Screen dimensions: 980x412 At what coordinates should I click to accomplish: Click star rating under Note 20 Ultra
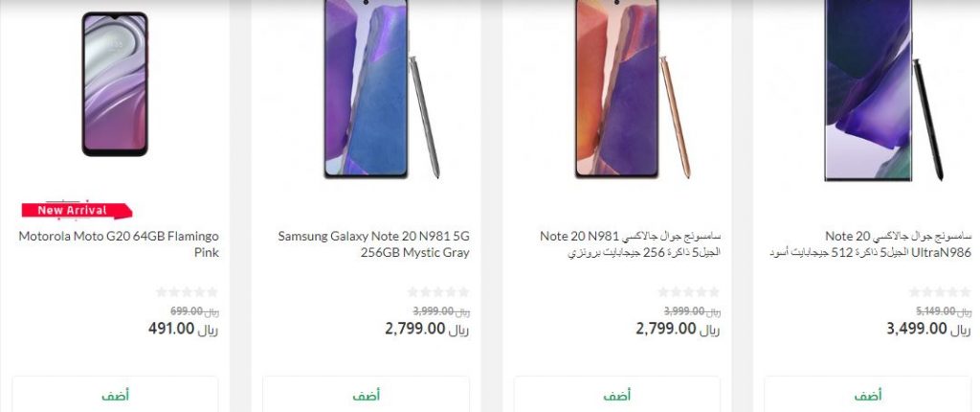940,292
